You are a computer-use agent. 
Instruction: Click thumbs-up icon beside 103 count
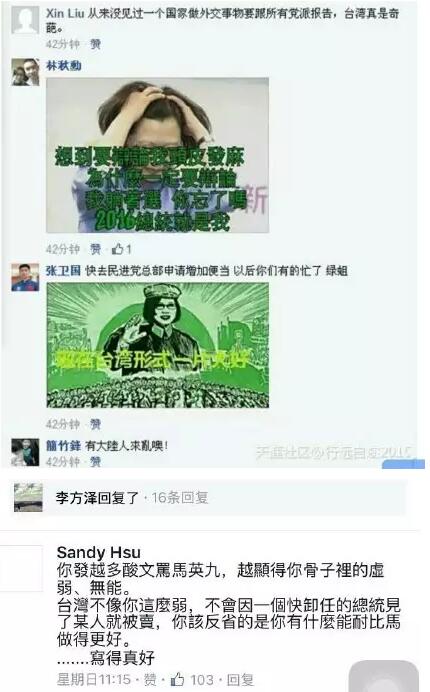[x=177, y=679]
